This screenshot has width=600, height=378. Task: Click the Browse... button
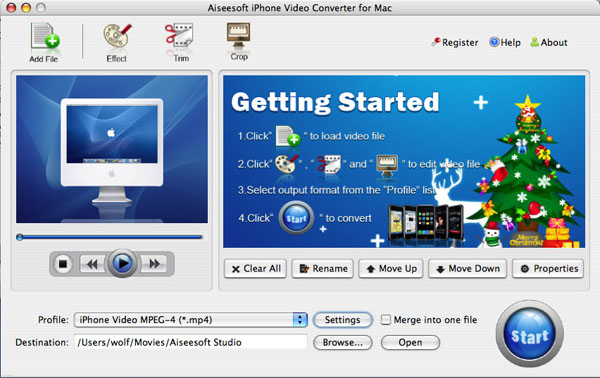tap(342, 342)
